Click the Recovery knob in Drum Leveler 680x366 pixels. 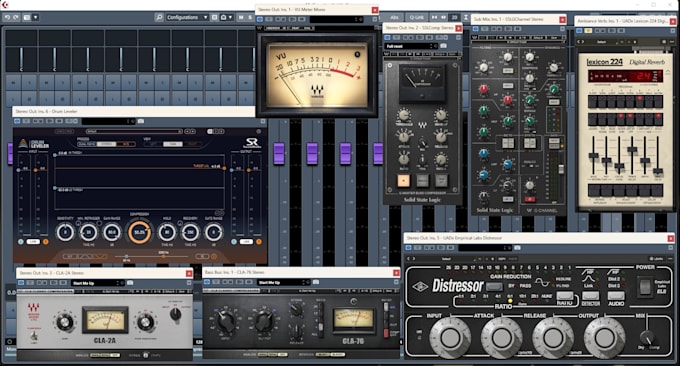click(x=190, y=232)
